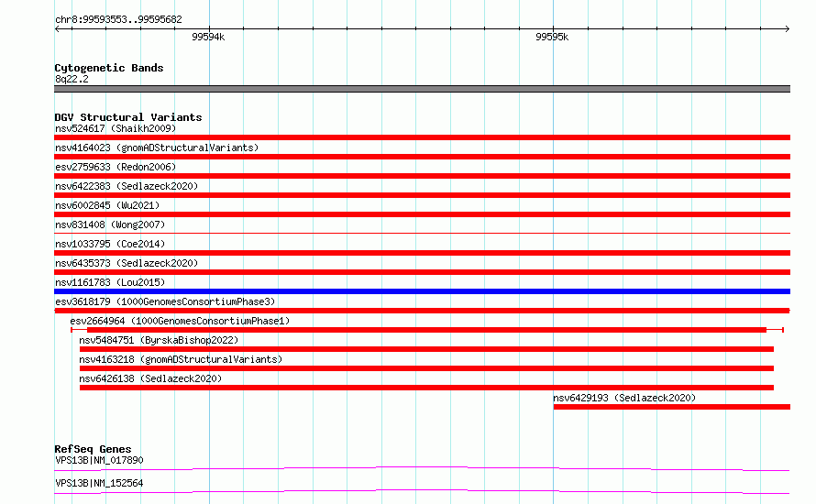This screenshot has width=816, height=504.
Task: Open the nsv6429193 (Sedlazeck2020) label
Action: tap(624, 398)
